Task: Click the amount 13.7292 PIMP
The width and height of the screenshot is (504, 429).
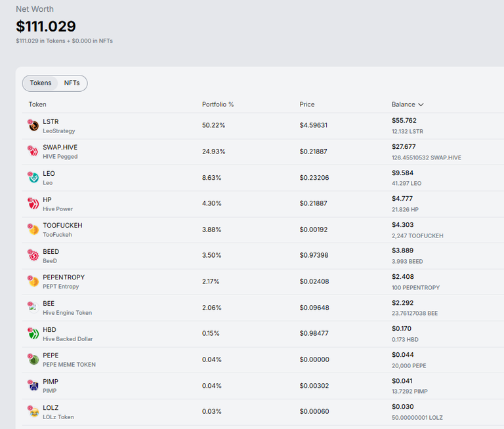Action: click(x=409, y=392)
